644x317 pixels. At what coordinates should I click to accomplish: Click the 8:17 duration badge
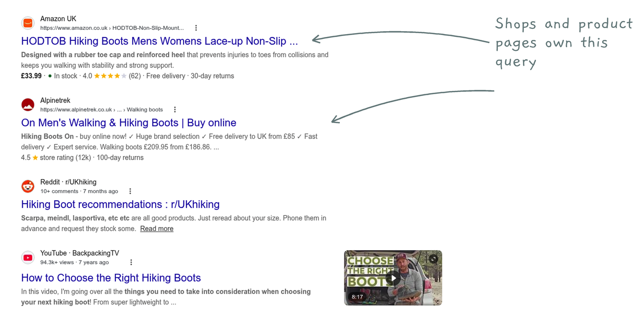click(357, 297)
